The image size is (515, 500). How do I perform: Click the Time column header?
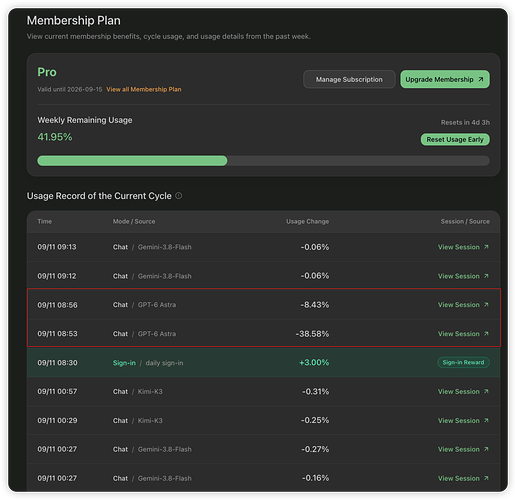click(45, 221)
